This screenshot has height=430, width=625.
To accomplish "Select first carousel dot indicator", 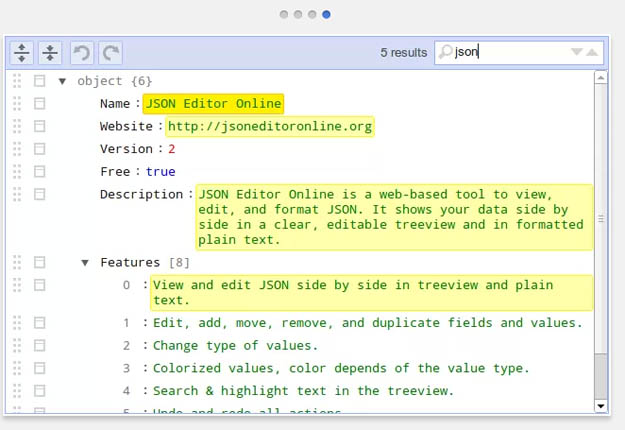I will click(x=284, y=15).
